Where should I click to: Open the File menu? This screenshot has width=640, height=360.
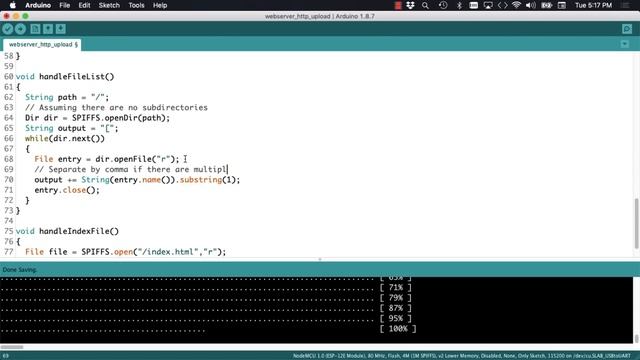64,5
